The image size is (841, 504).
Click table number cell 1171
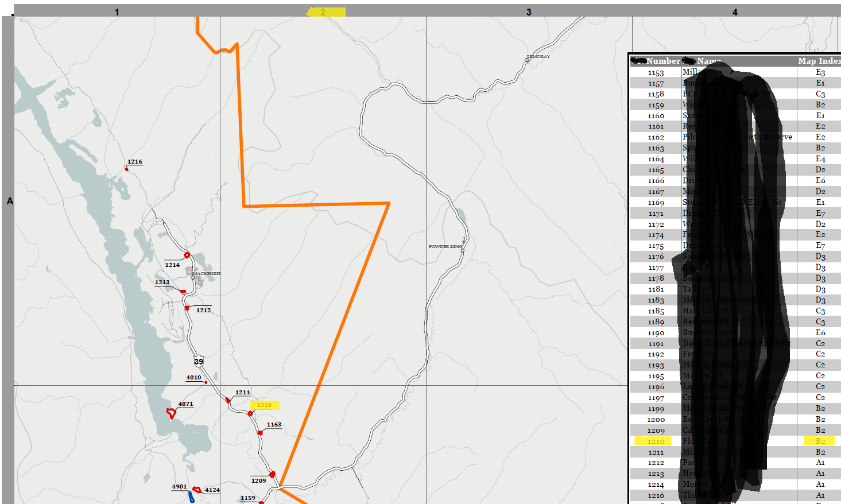(x=656, y=213)
